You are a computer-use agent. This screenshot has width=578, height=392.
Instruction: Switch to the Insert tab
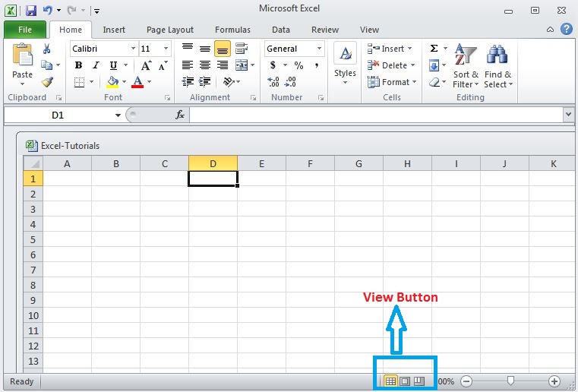click(114, 30)
